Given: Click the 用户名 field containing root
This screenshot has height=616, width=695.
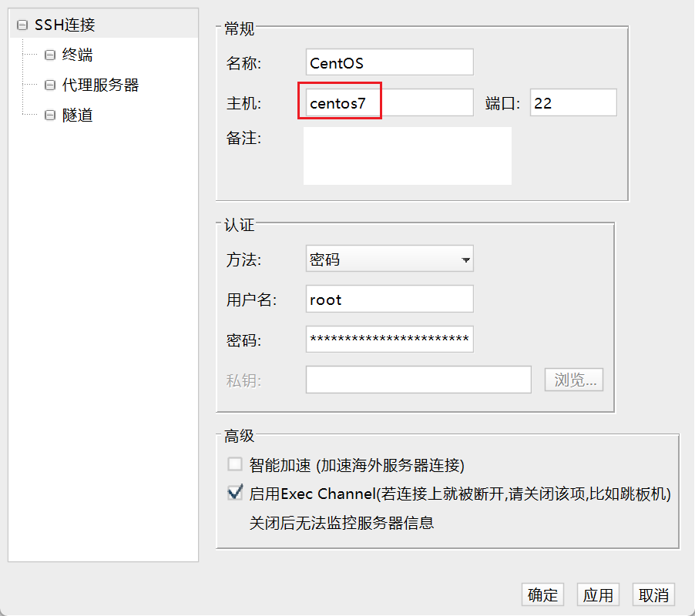Looking at the screenshot, I should [390, 299].
